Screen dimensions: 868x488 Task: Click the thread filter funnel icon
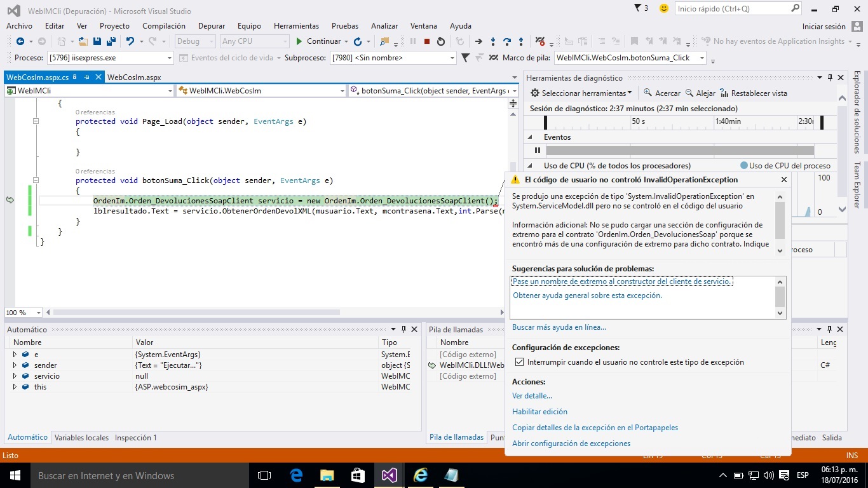click(465, 57)
